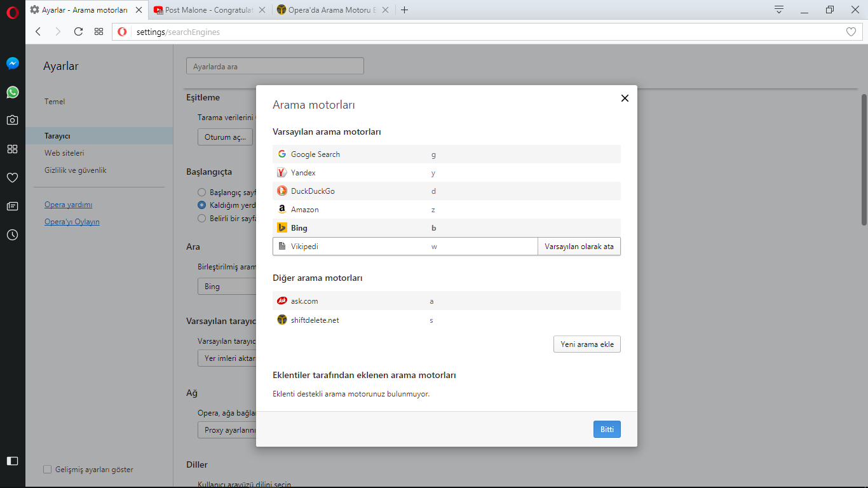Click the Yandex engine icon
Image resolution: width=868 pixels, height=488 pixels.
pos(282,172)
